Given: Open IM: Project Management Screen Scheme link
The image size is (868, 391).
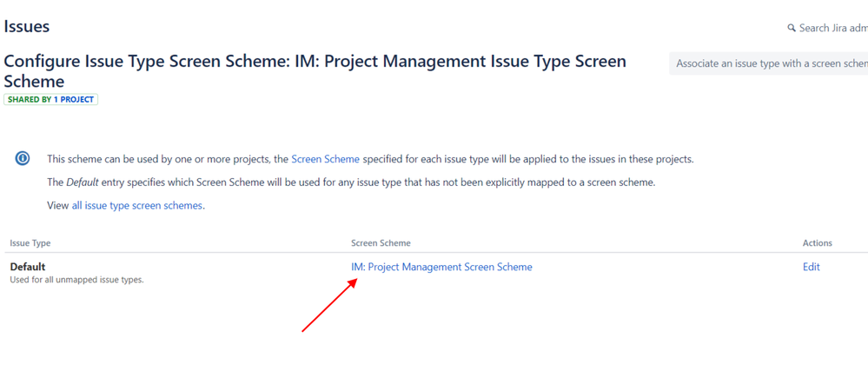Looking at the screenshot, I should 441,267.
